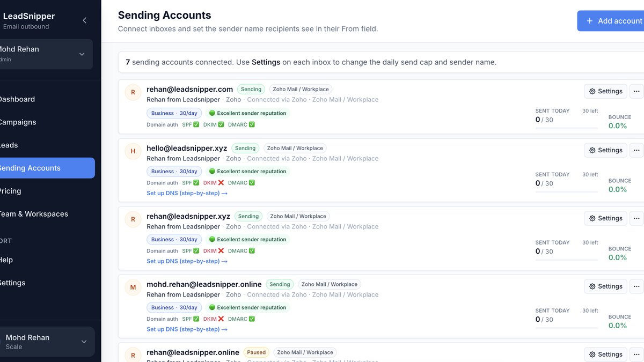The width and height of the screenshot is (644, 362).
Task: Open more options for mohd.rehan@leadsnipper.online
Action: click(x=636, y=286)
